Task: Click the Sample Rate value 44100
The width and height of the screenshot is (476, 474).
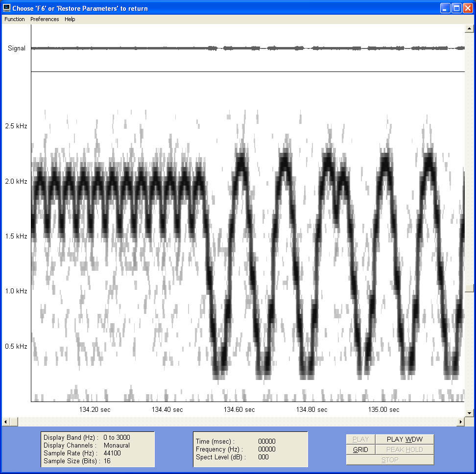Action: (x=112, y=453)
